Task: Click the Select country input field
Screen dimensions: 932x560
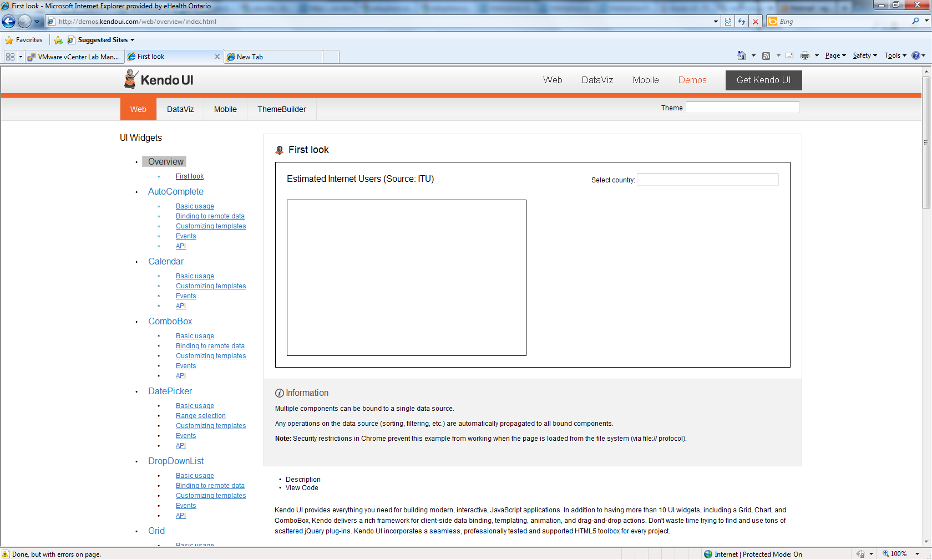Action: tap(707, 180)
